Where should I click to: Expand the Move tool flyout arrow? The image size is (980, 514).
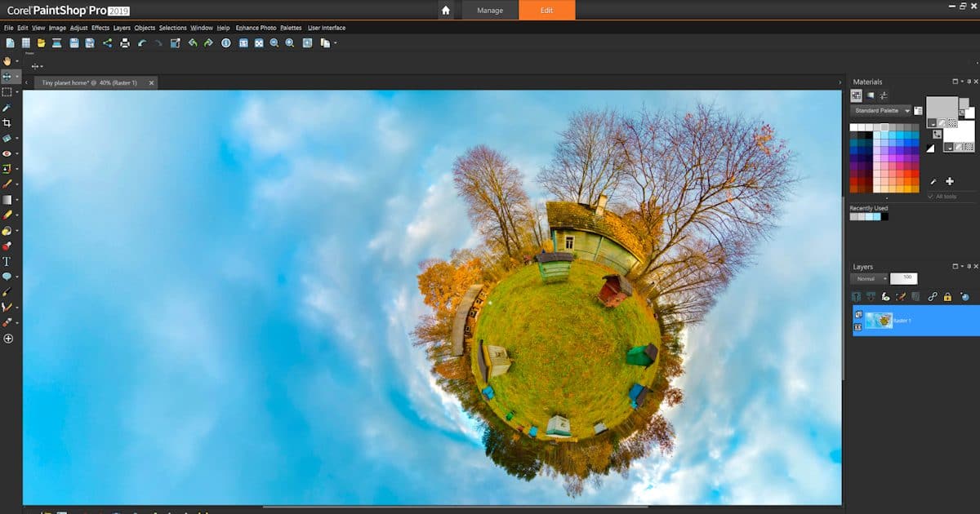[x=17, y=76]
